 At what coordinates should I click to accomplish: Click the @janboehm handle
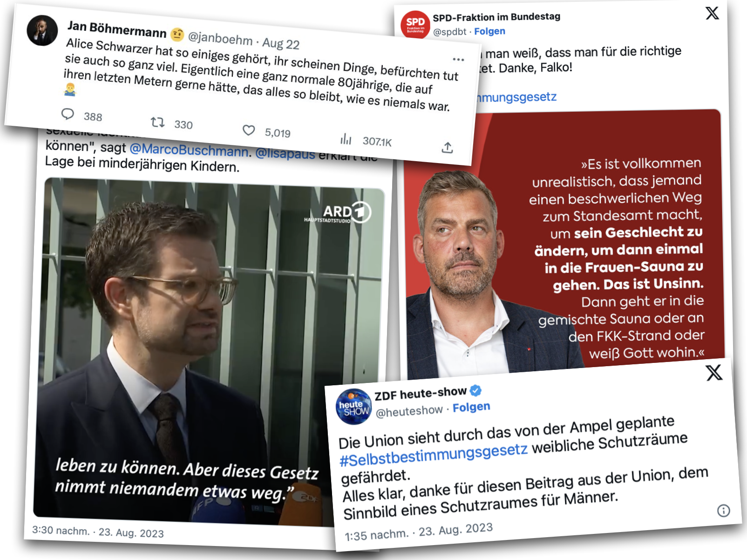220,37
